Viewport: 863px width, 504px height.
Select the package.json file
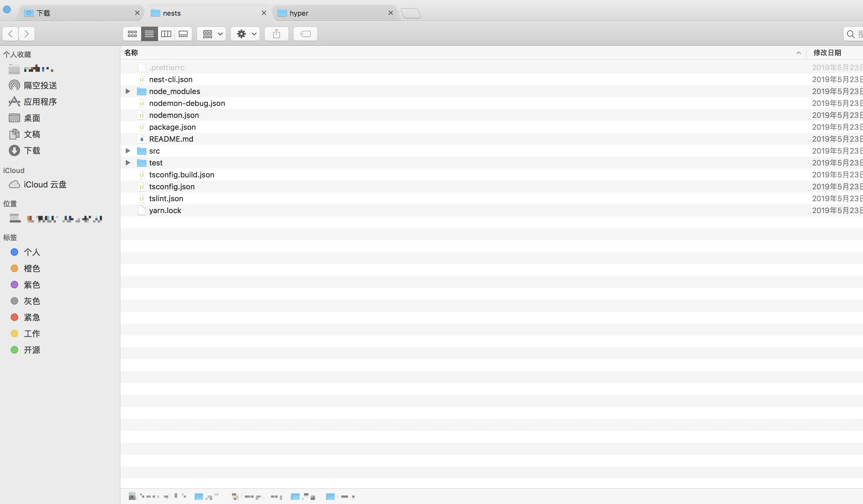coord(172,127)
